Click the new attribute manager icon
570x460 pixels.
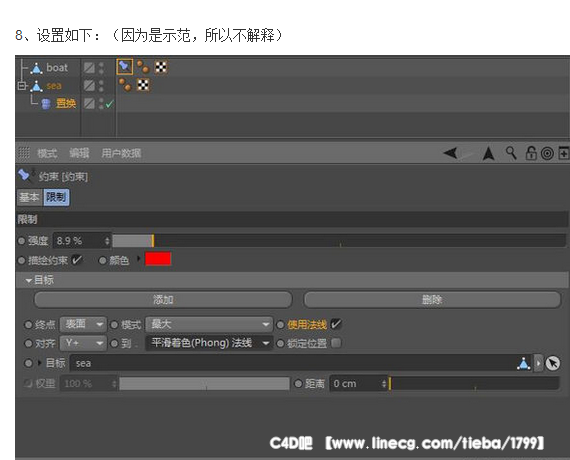[563, 153]
